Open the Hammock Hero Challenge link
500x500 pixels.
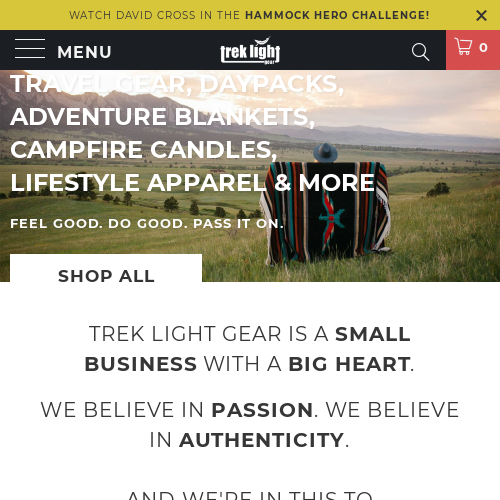pos(337,15)
